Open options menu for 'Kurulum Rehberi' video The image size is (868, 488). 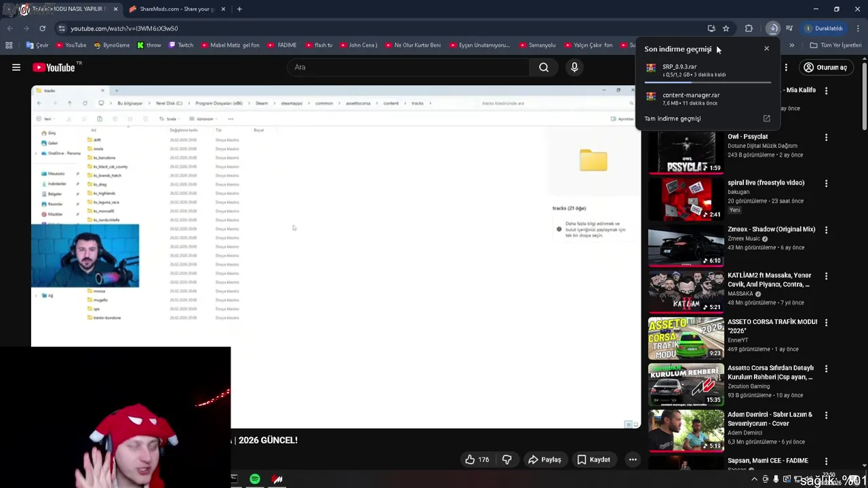(x=826, y=369)
